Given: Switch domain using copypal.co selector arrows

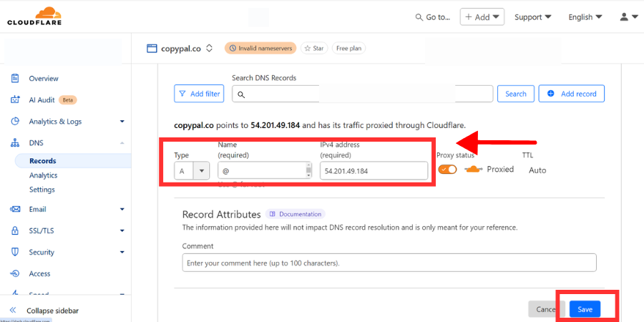Looking at the screenshot, I should (x=209, y=49).
